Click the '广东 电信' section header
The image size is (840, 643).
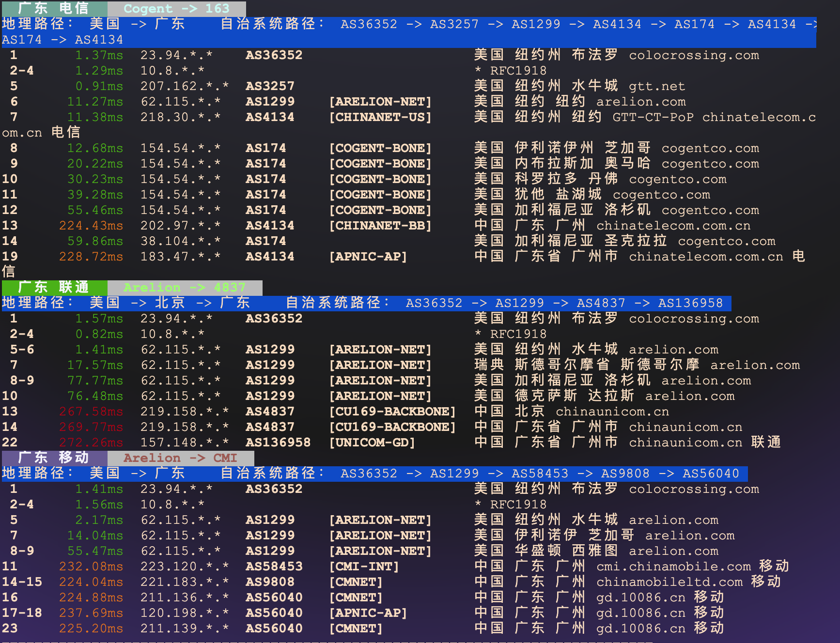54,8
